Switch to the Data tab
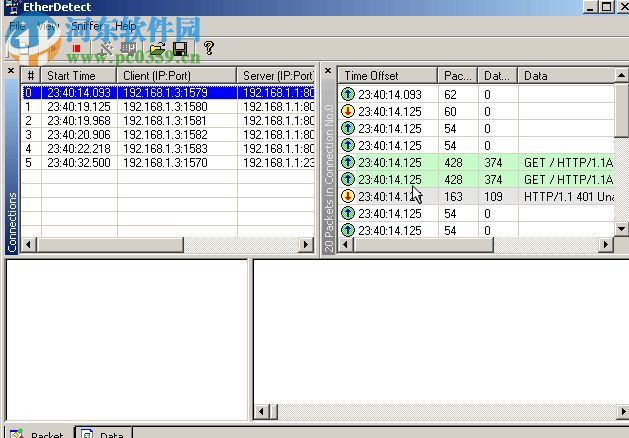The height and width of the screenshot is (438, 629). (x=104, y=433)
